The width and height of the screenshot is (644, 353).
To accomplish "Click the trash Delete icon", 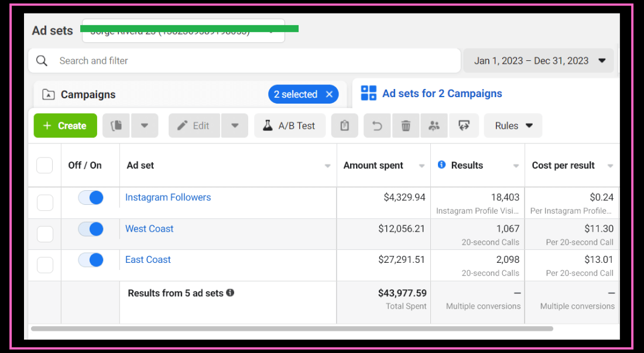I will tap(406, 126).
